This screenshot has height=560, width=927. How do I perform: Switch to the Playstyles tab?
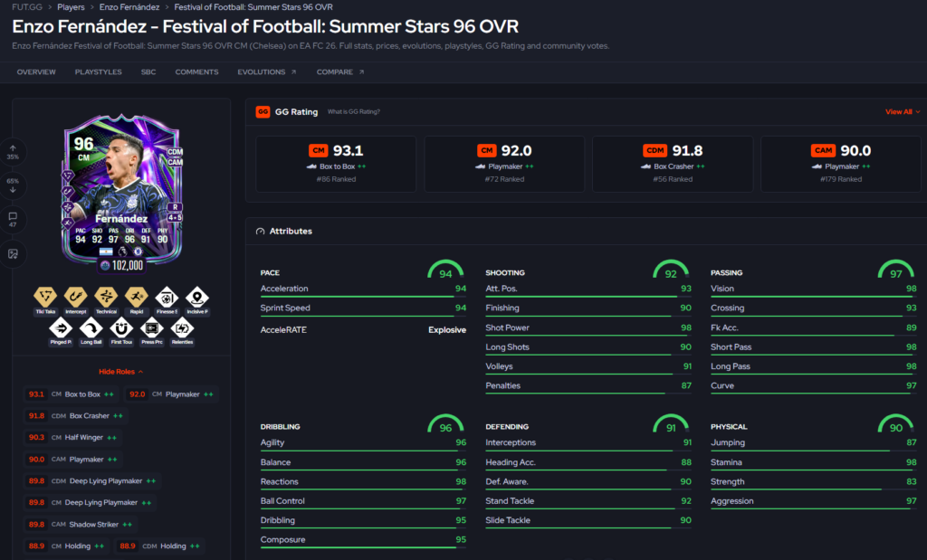point(98,72)
